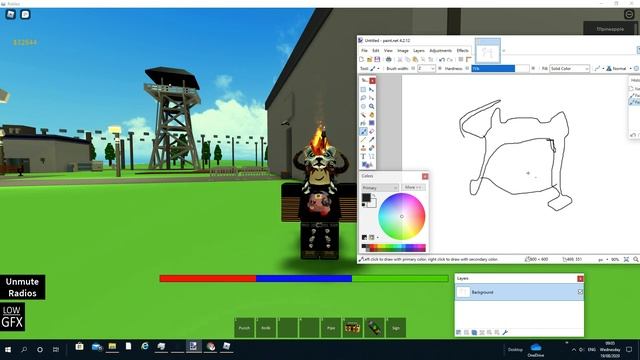Select the Rectangle Select tool in Paint.NET

coord(363,89)
